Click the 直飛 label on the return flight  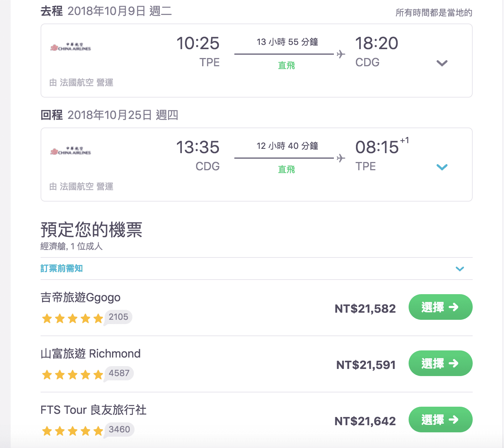coord(287,169)
